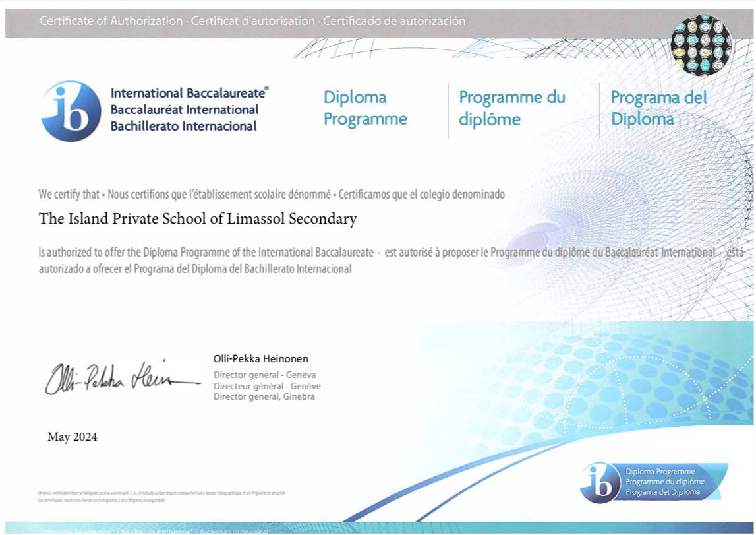This screenshot has height=535, width=756.
Task: Click 'Directeur général - Genève' title
Action: pyautogui.click(x=267, y=386)
